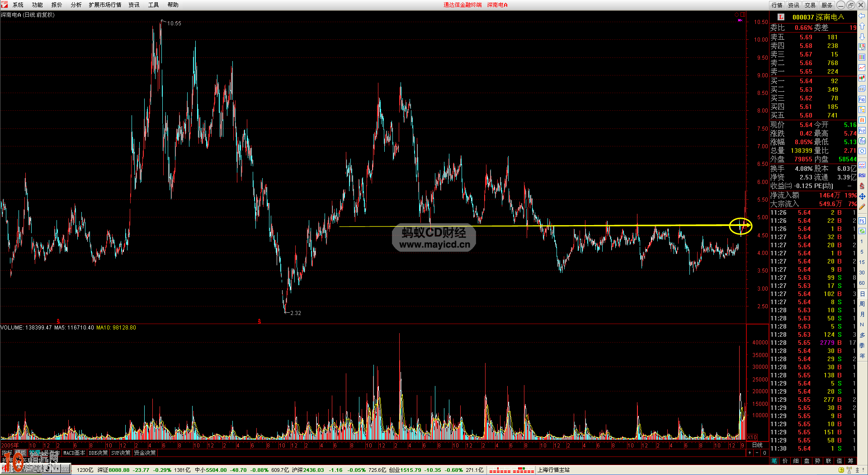This screenshot has height=475, width=868.
Task: Select the 盘 tab in bottom panel
Action: tap(807, 461)
